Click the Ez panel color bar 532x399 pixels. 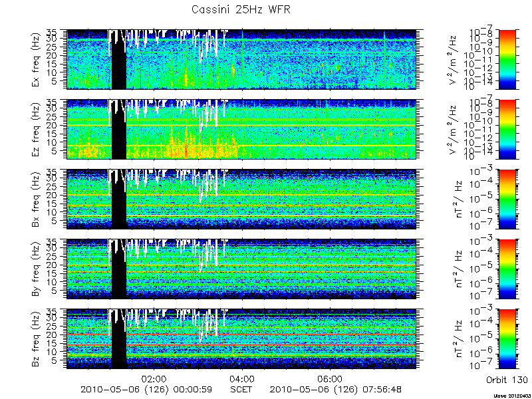507,129
